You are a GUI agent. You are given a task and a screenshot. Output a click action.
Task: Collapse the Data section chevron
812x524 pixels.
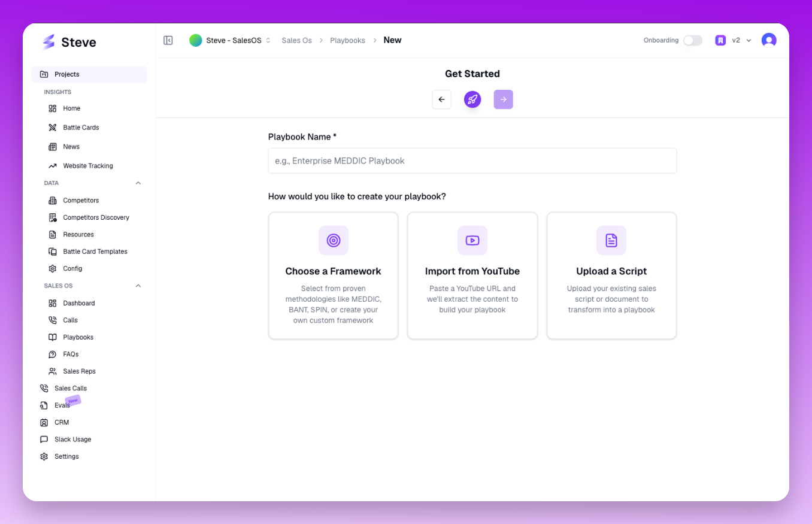coord(138,183)
